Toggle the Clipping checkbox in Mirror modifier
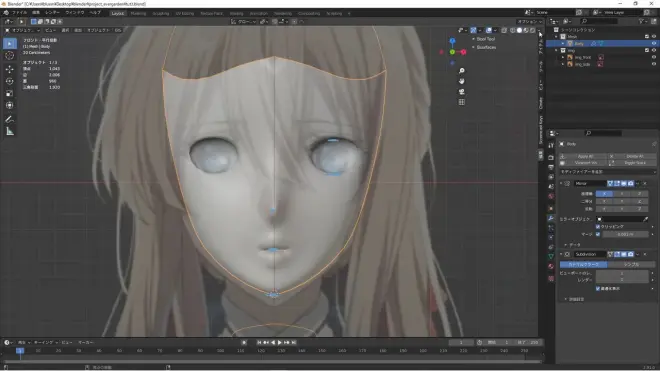The image size is (660, 371). (x=598, y=227)
